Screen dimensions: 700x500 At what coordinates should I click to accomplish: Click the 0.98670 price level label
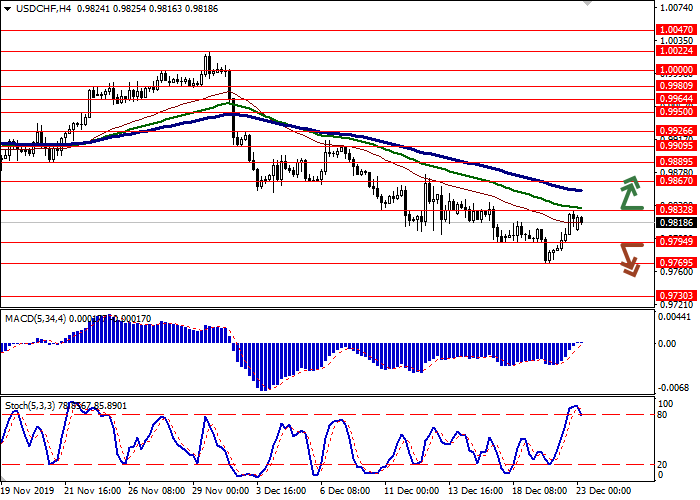pyautogui.click(x=672, y=181)
